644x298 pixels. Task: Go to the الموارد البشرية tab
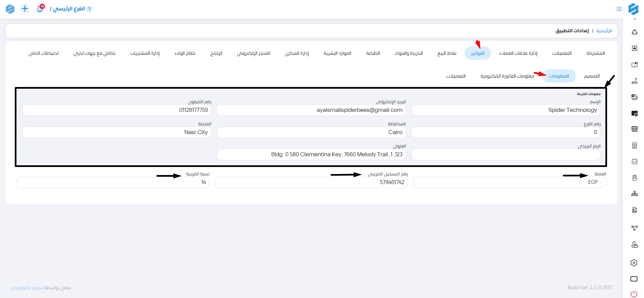point(337,53)
